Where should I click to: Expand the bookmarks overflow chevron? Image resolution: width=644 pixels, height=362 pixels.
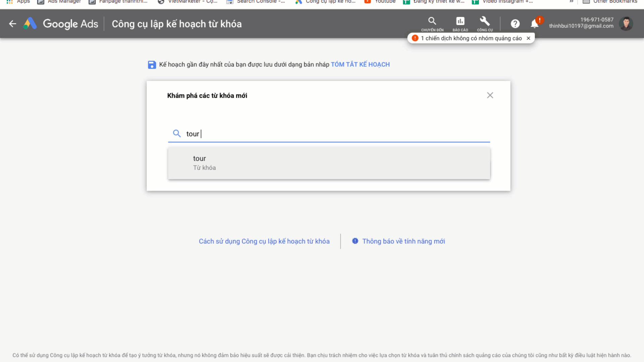(x=571, y=2)
